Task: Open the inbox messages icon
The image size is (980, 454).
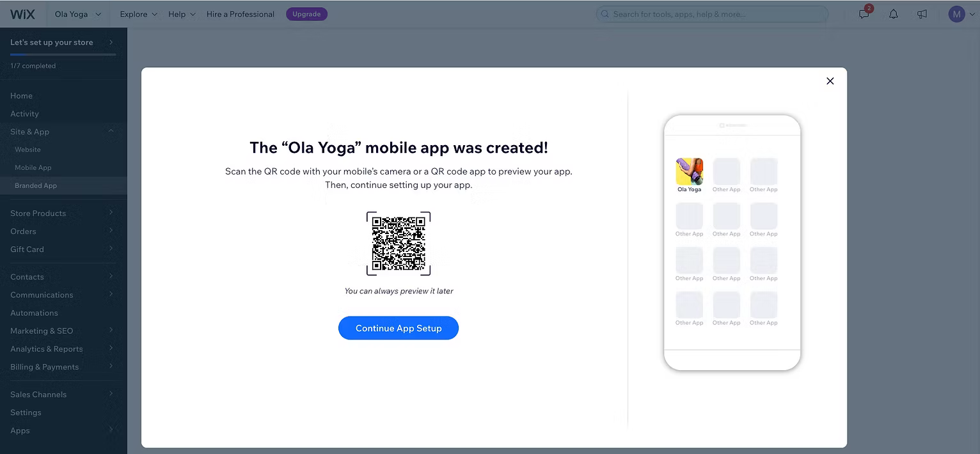Action: 864,13
